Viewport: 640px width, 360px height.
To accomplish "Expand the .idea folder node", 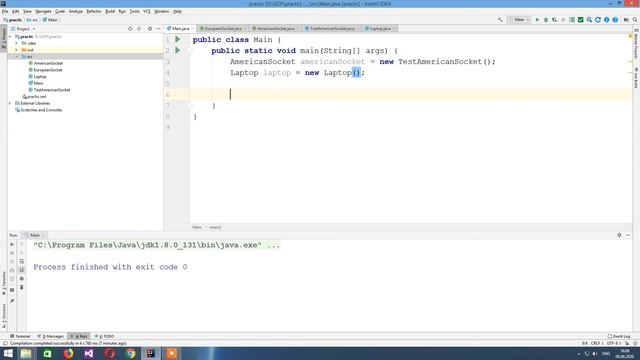I will [17, 43].
